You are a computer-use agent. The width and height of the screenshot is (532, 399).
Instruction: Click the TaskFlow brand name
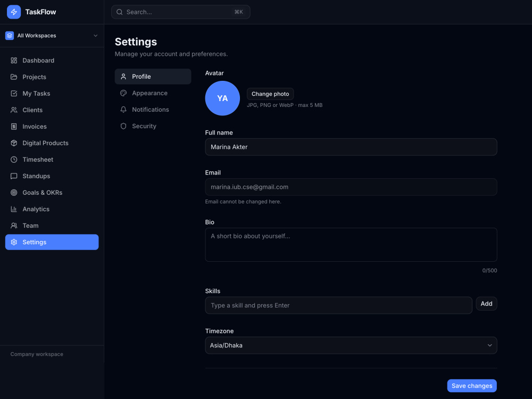(41, 12)
